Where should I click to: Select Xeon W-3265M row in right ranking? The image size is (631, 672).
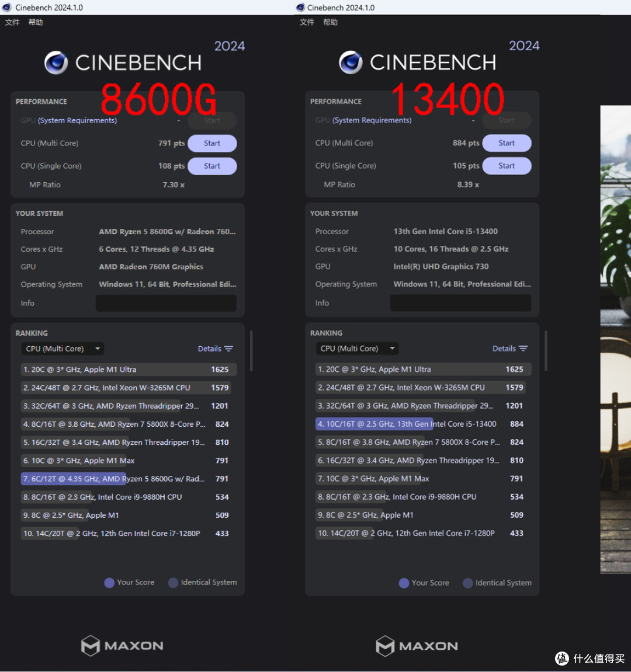pos(424,388)
